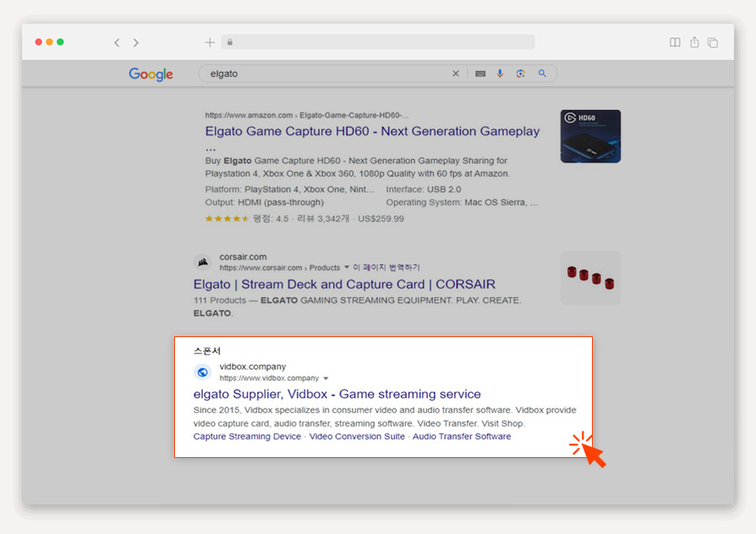Click the corsair.com site name
756x534 pixels.
tap(243, 257)
